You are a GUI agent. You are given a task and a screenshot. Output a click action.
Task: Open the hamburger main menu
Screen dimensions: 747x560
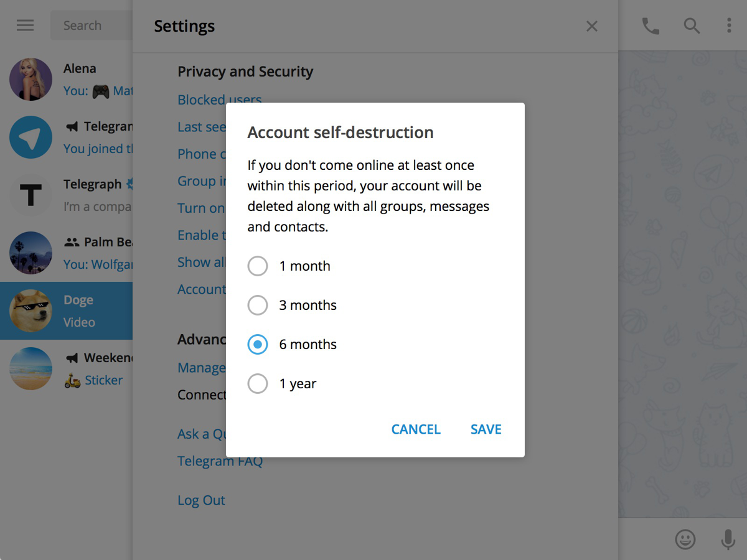[26, 26]
